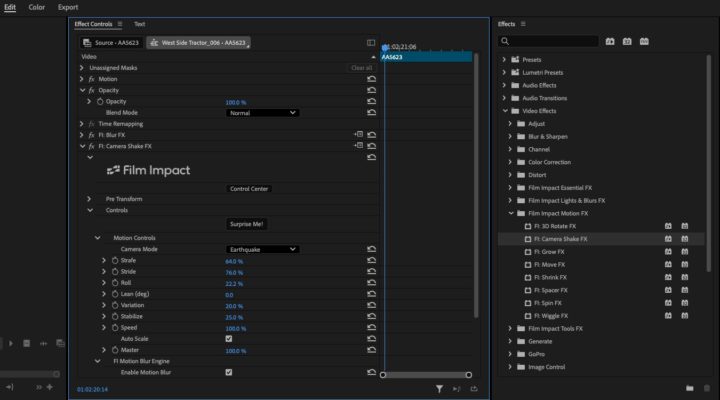Image resolution: width=720 pixels, height=400 pixels.
Task: Reset the Variation parameter
Action: (371, 305)
